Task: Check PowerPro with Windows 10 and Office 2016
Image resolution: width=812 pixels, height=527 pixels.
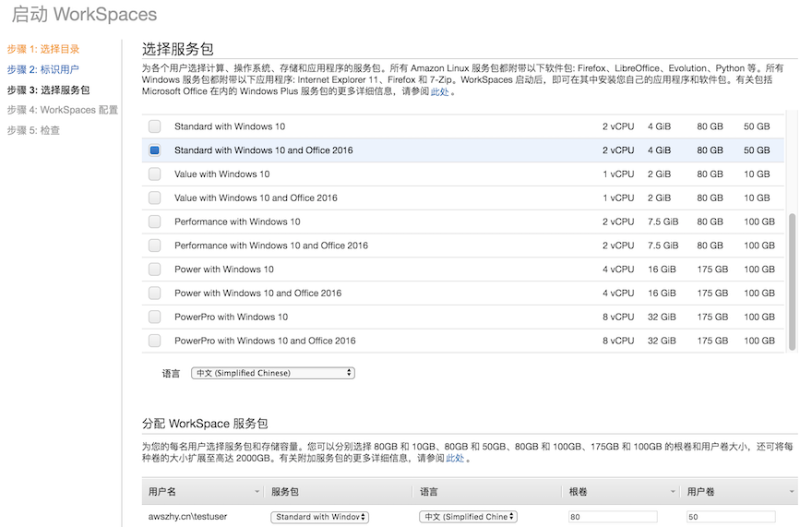Action: 154,341
